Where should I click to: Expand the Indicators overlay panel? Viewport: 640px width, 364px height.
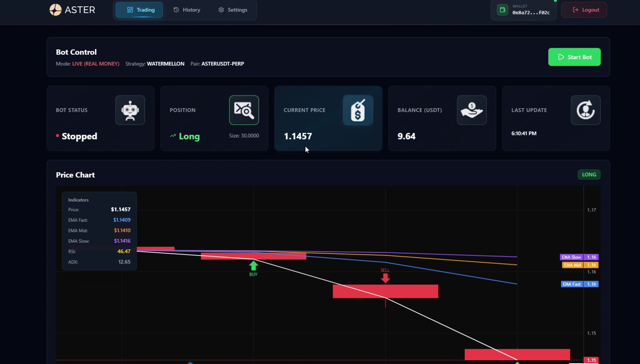pyautogui.click(x=78, y=200)
